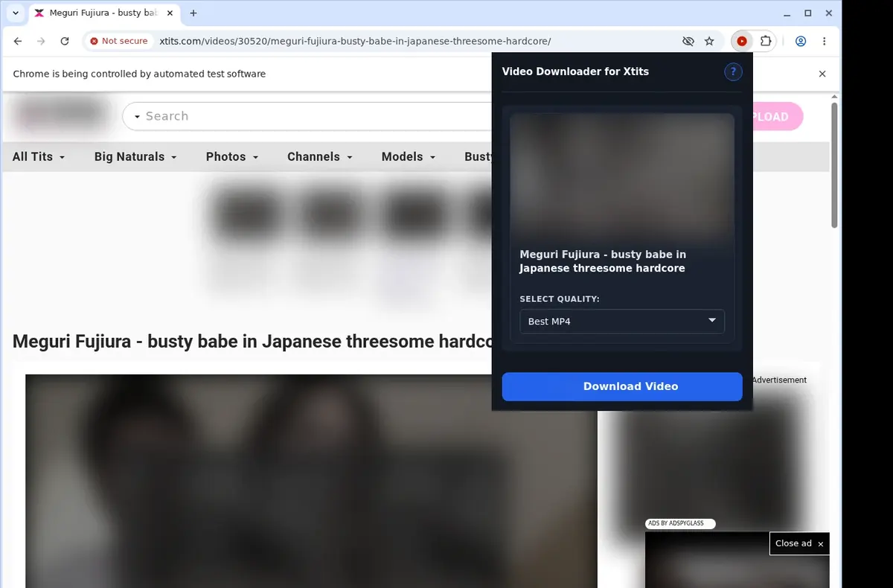
Task: Open a new tab with plus button
Action: (193, 13)
